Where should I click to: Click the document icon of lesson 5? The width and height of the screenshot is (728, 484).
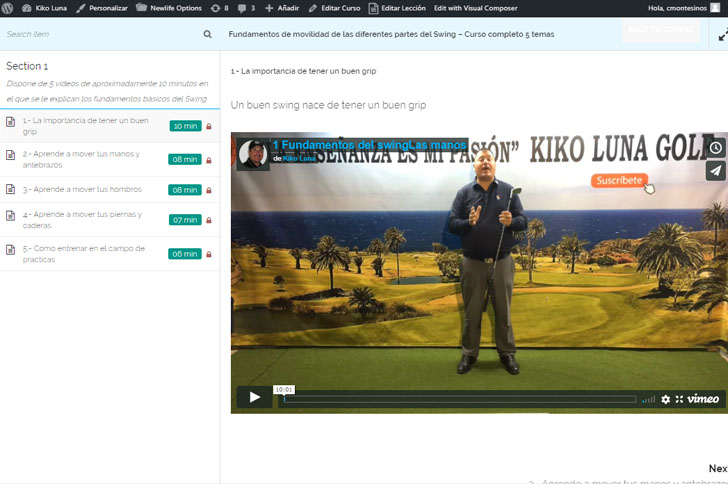pos(10,249)
